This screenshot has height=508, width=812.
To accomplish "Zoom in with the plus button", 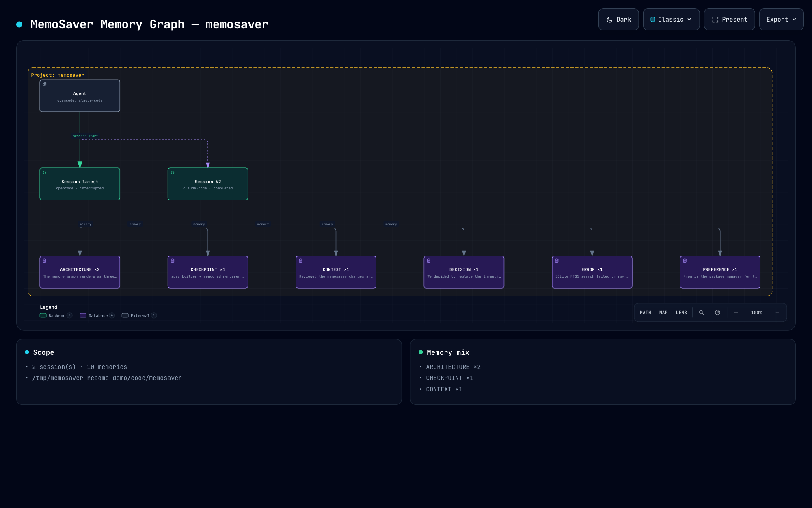I will (x=777, y=313).
